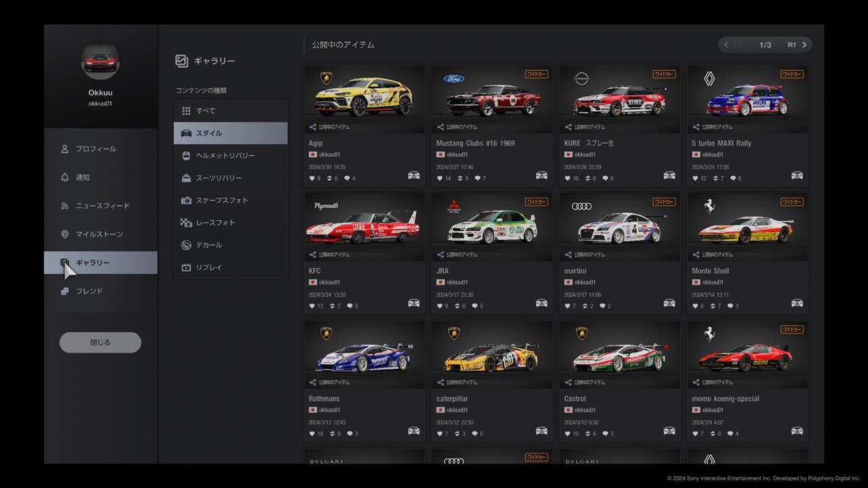Image resolution: width=868 pixels, height=488 pixels.
Task: Select レースフォト content type
Action: pos(231,222)
